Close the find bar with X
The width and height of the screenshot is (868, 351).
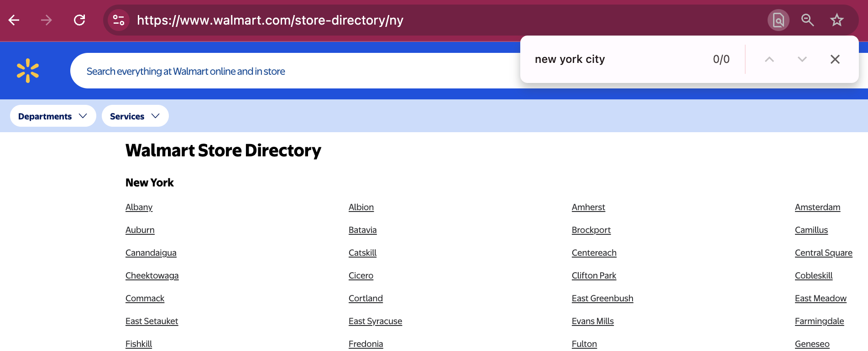tap(835, 59)
